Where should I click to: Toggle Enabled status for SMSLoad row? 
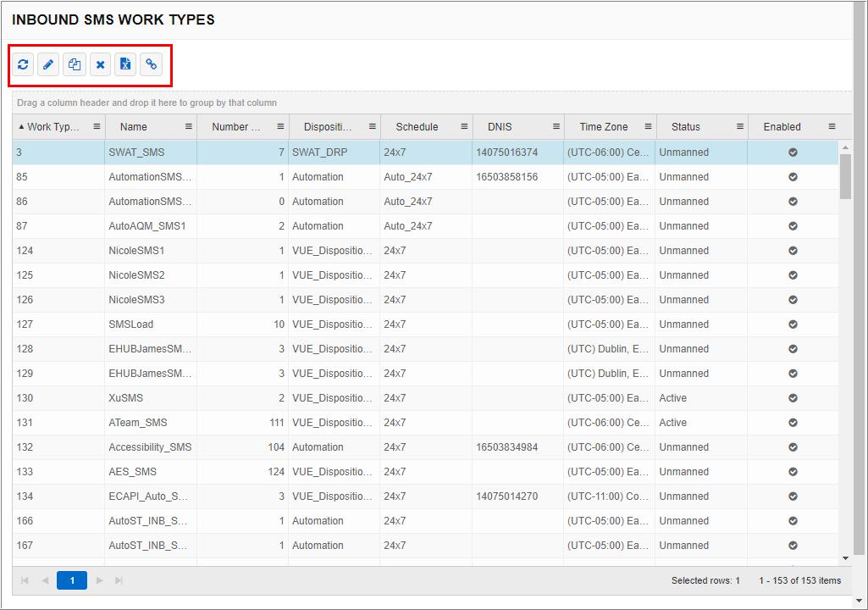pyautogui.click(x=793, y=324)
